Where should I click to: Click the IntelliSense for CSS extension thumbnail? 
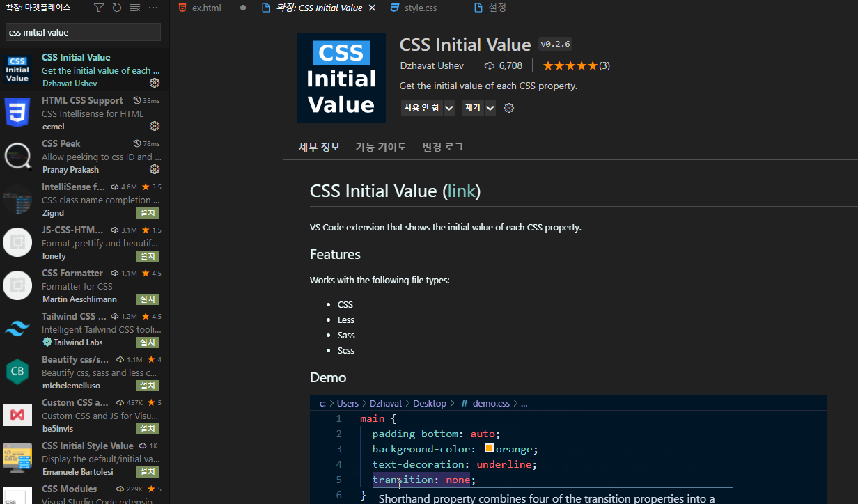tap(17, 199)
